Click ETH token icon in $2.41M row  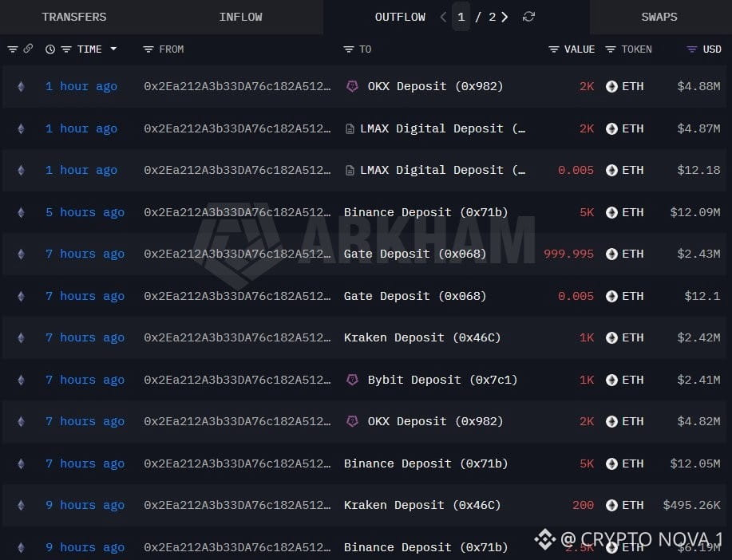pos(611,380)
